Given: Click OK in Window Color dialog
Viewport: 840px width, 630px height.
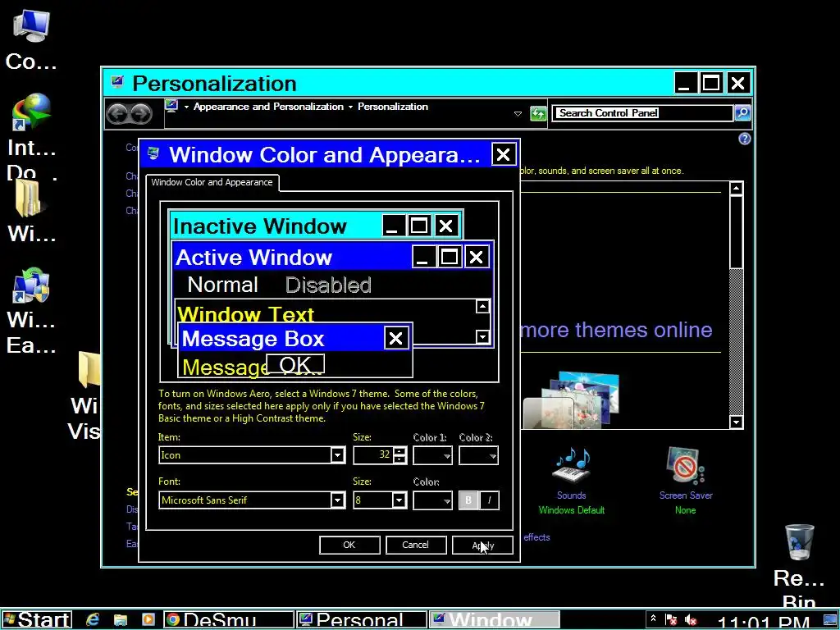Looking at the screenshot, I should (x=349, y=545).
